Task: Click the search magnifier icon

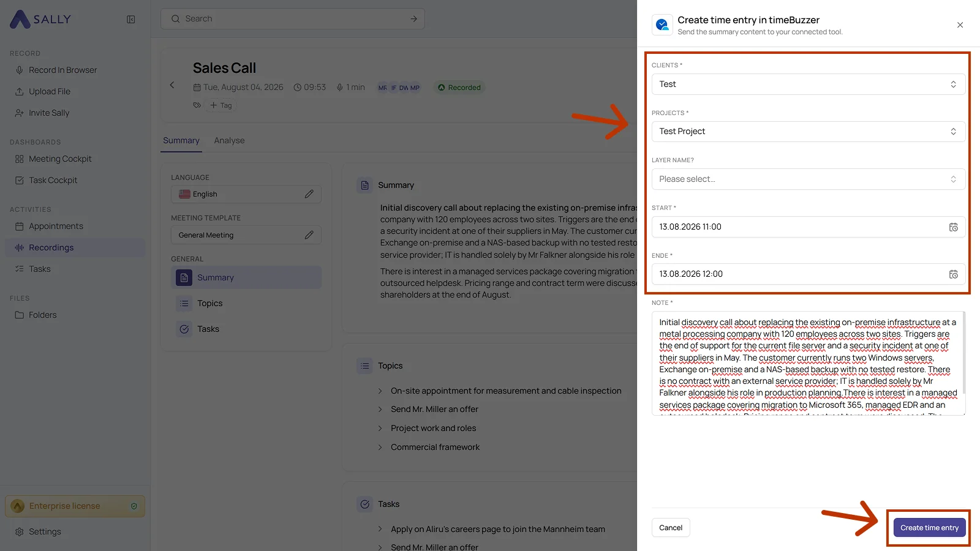Action: point(176,19)
